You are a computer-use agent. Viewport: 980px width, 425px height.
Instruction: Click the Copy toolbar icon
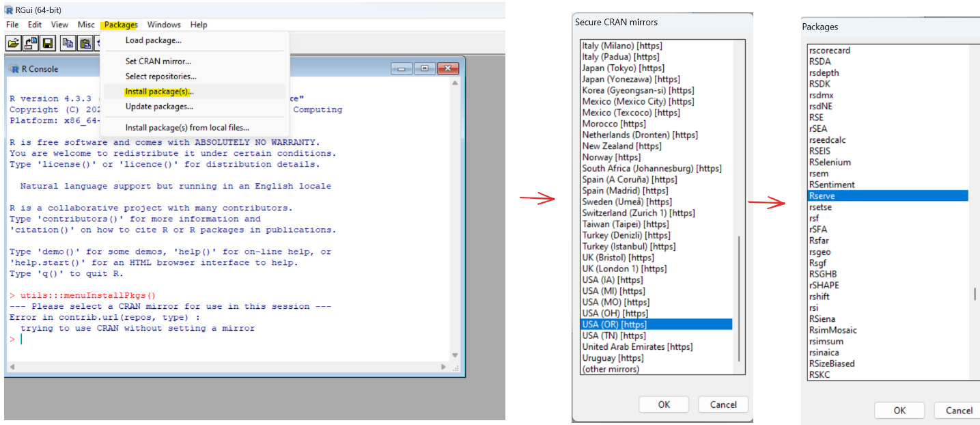68,43
